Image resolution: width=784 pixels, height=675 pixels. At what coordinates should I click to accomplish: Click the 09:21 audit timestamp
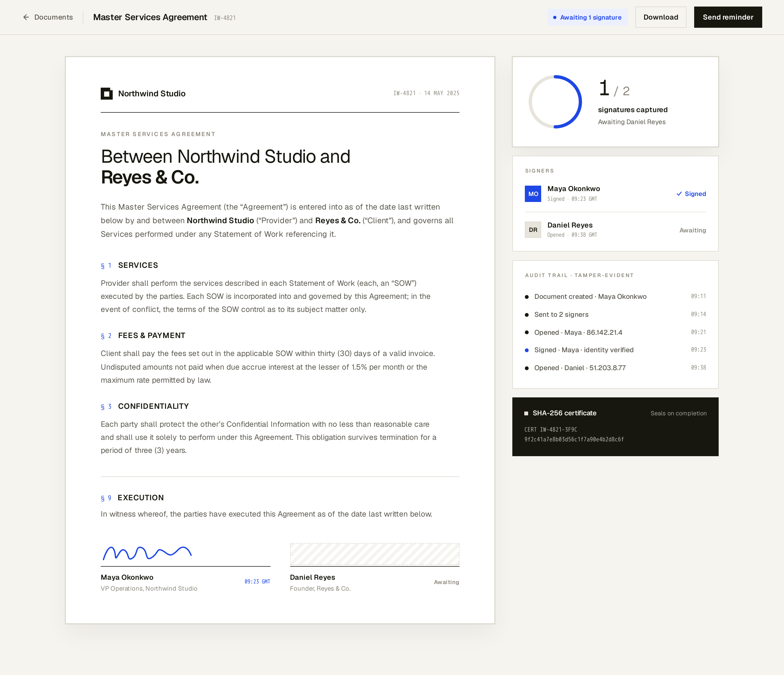click(699, 332)
